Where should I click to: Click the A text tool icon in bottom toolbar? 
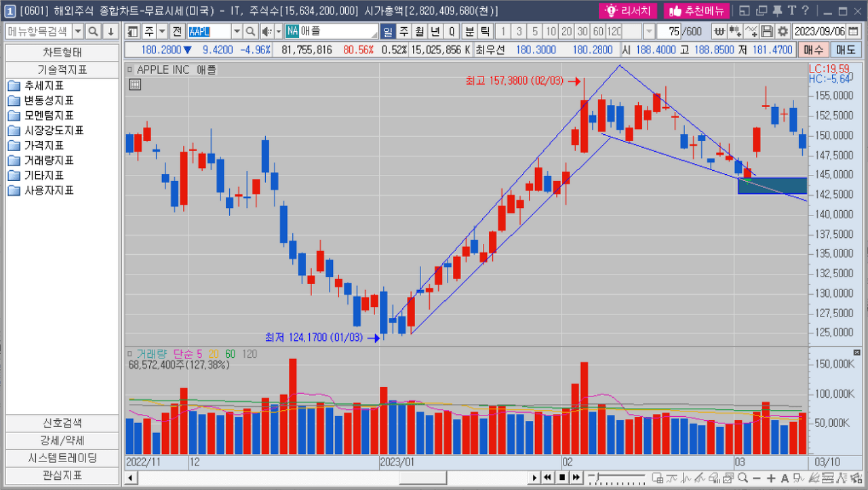tap(785, 478)
